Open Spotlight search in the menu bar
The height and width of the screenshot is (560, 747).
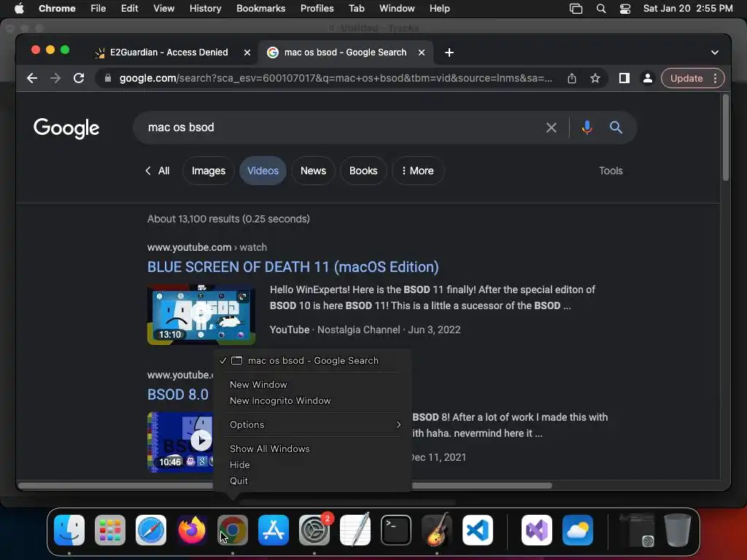(601, 9)
